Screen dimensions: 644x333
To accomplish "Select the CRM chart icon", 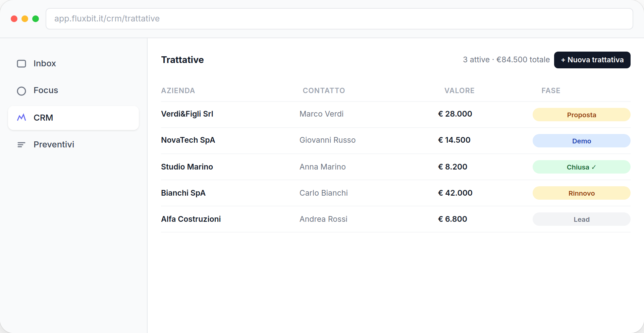I will point(21,118).
